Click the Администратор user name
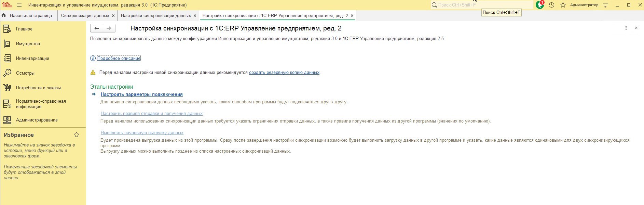 coord(584,5)
